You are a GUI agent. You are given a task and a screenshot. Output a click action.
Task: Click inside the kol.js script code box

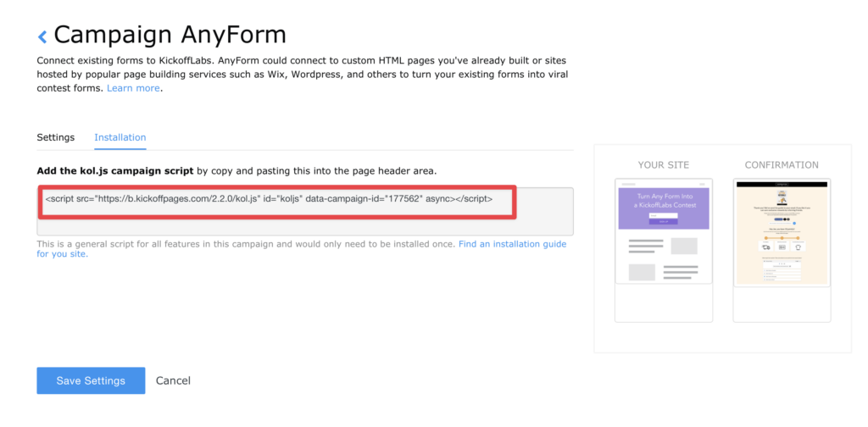pyautogui.click(x=305, y=211)
